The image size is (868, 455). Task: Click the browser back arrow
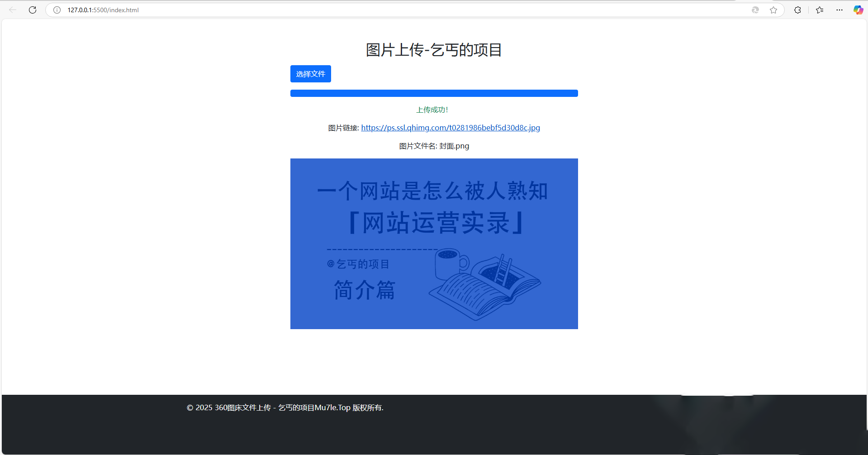(x=13, y=10)
